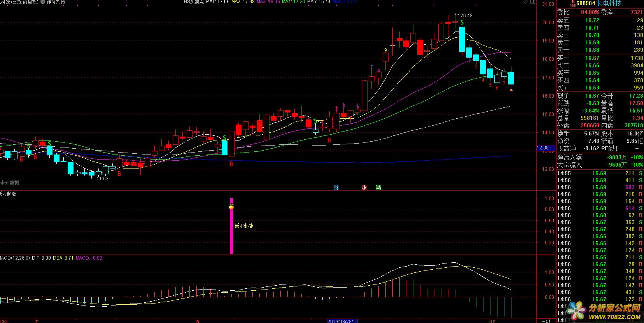Click the 14:55 16.69 211 tick row
The image size is (644, 323).
pos(600,173)
